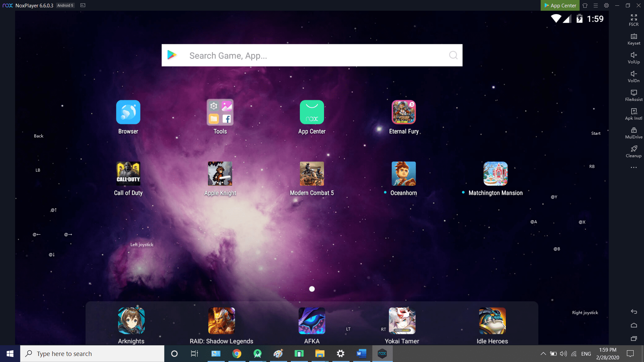This screenshot has width=644, height=362.
Task: Expand the more options ellipsis menu
Action: click(x=633, y=167)
